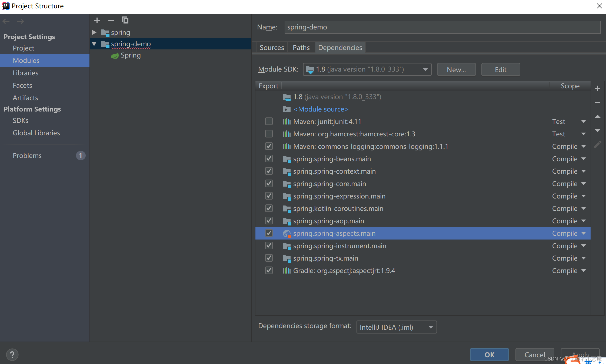Screen dimensions: 606x364
Task: Move dependency up with arrow icon
Action: tap(598, 117)
